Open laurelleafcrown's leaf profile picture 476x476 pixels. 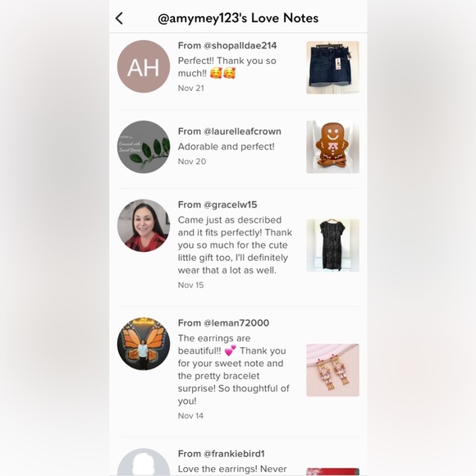[144, 147]
